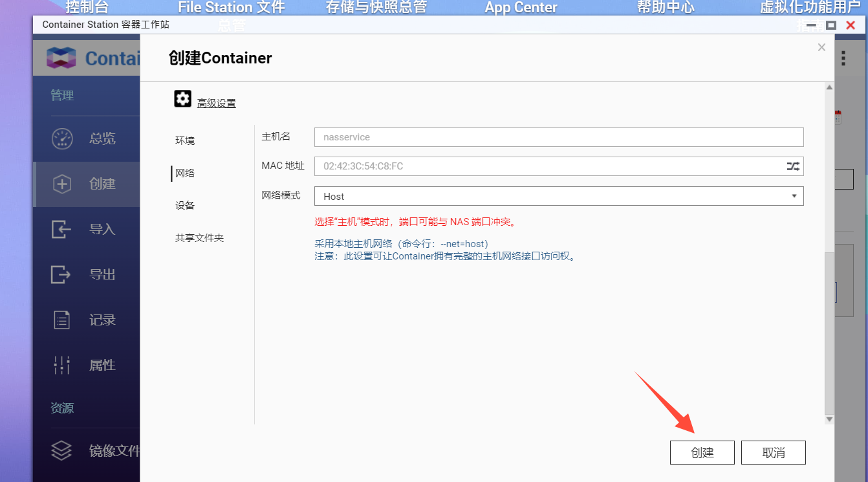Open the 存储与快照总管 desktop shortcut
868x482 pixels.
click(376, 7)
